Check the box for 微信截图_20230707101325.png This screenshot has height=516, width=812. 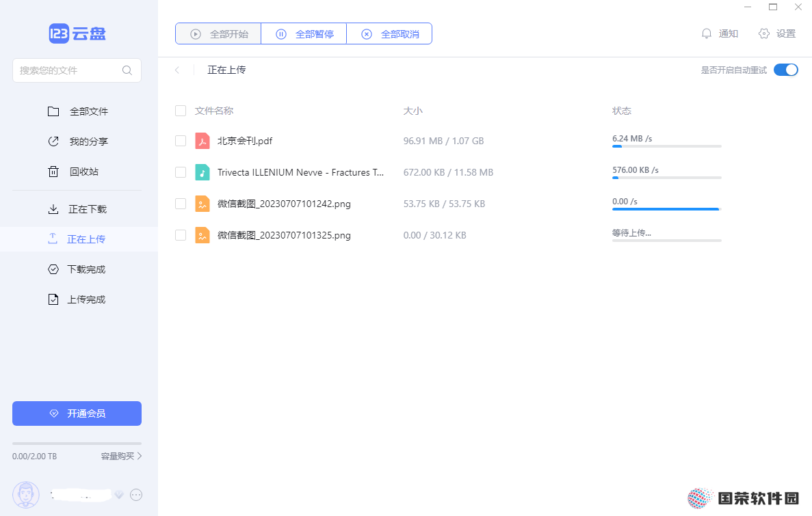click(180, 235)
